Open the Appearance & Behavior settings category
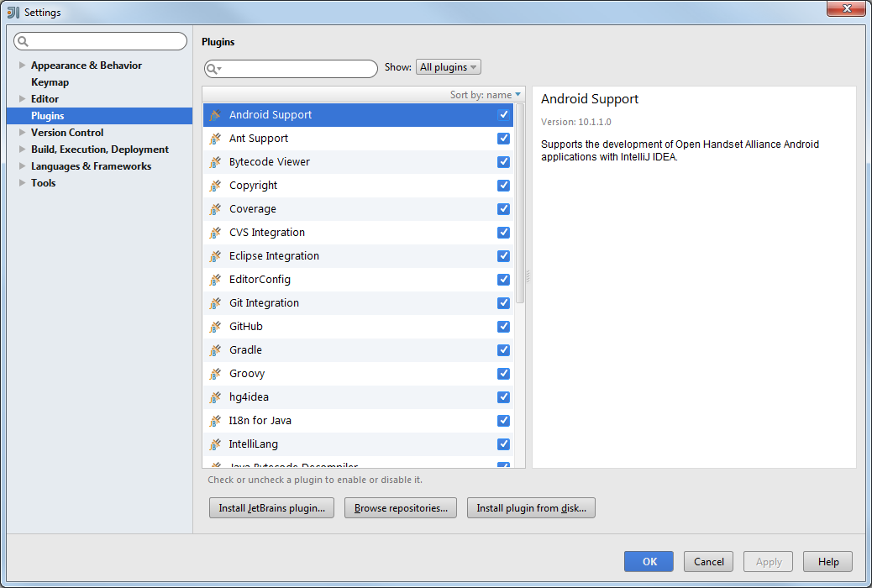The width and height of the screenshot is (872, 588). point(87,66)
